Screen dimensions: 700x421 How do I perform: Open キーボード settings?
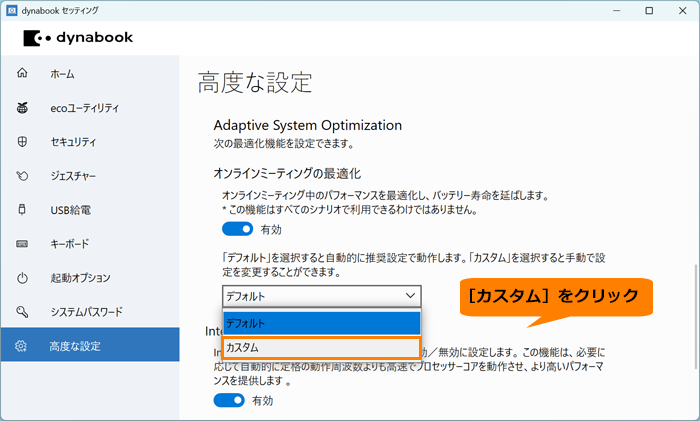click(x=90, y=244)
